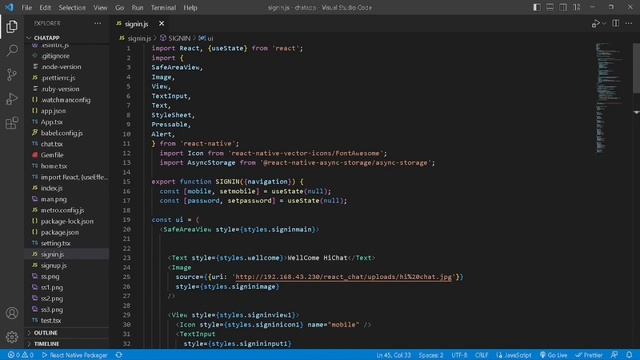Image resolution: width=640 pixels, height=360 pixels.
Task: Click Prettier status bar item
Action: point(589,355)
